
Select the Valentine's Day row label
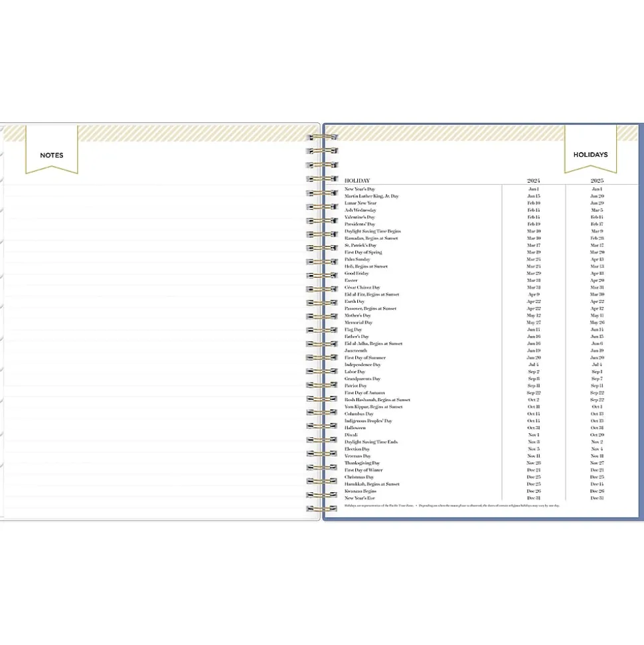(360, 217)
